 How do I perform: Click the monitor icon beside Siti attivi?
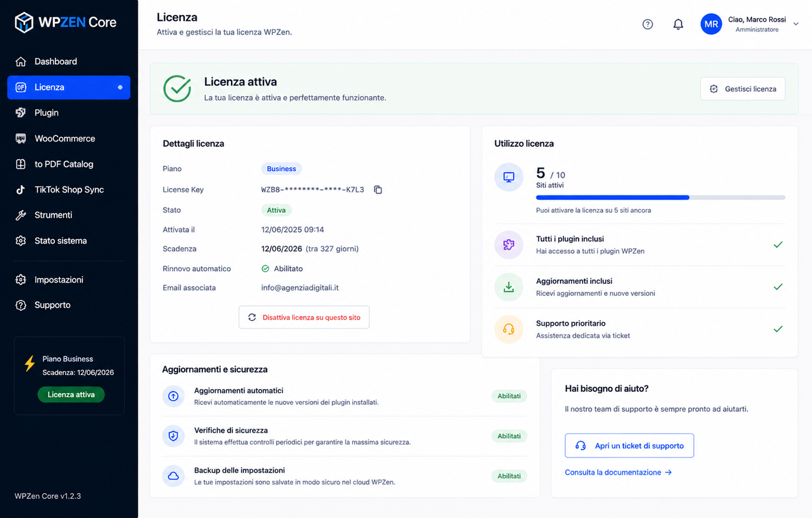tap(509, 177)
